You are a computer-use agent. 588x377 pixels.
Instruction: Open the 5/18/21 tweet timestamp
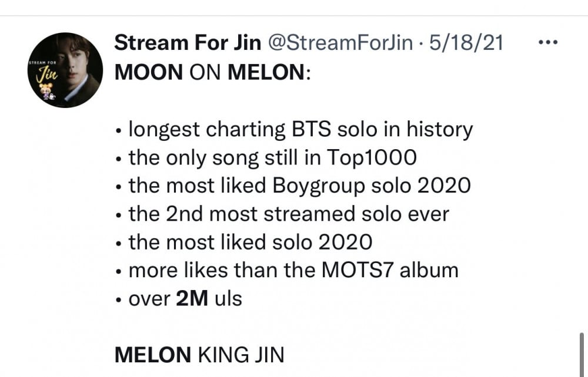(x=466, y=42)
